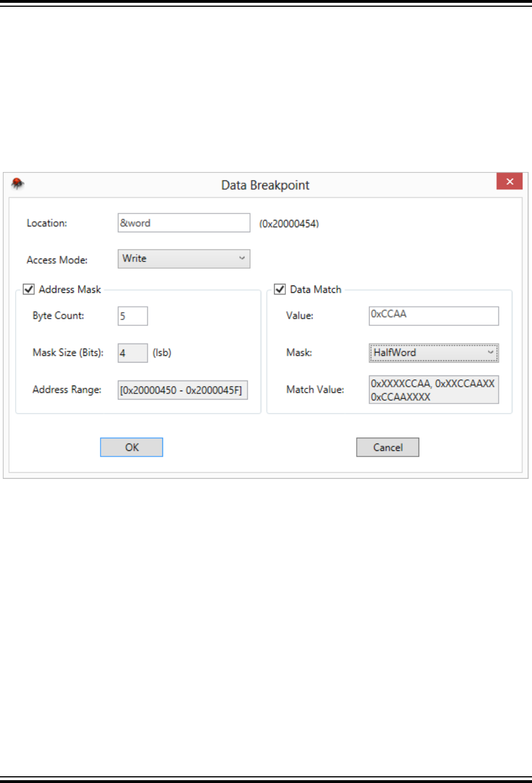532x783 pixels.
Task: Close the Data Breakpoint dialog
Action: click(x=510, y=182)
